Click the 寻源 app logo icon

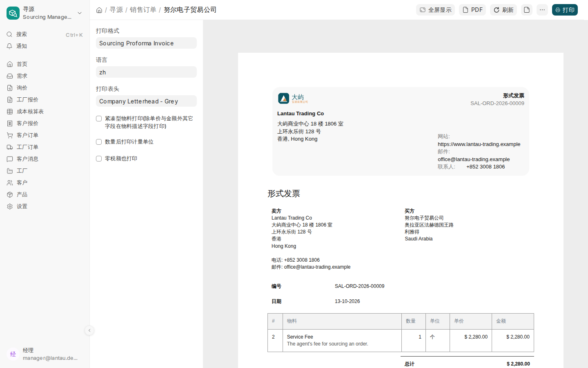pos(13,13)
